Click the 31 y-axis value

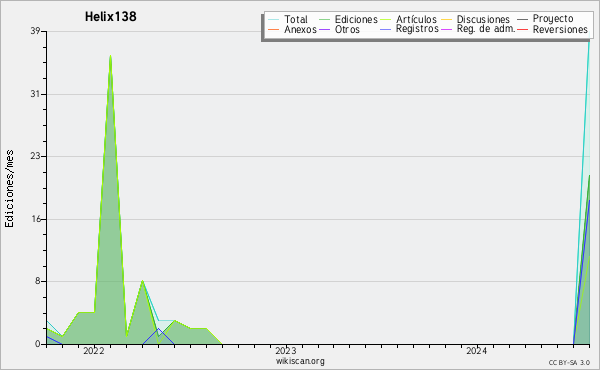tap(36, 94)
